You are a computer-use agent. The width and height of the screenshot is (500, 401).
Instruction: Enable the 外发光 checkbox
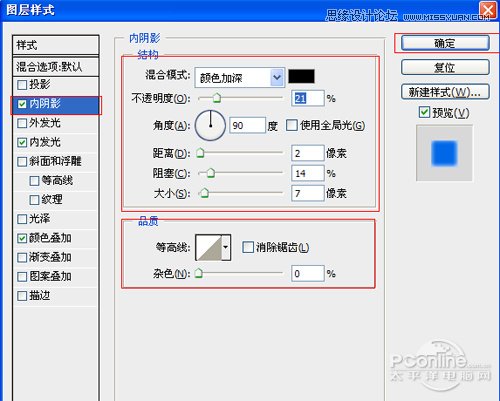tap(22, 123)
